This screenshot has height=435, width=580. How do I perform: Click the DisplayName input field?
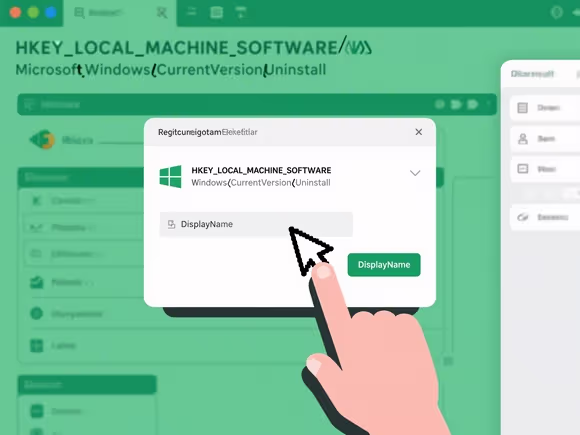[256, 224]
